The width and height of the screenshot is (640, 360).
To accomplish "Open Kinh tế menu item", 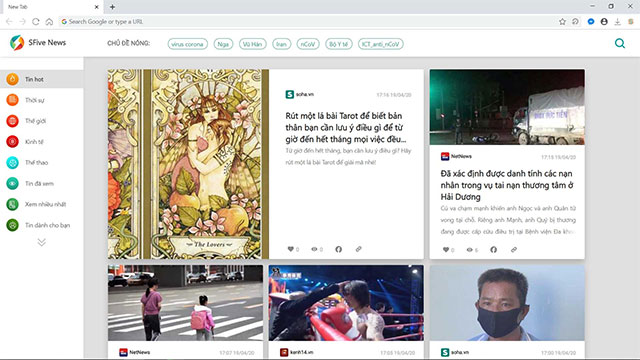I will 42,142.
